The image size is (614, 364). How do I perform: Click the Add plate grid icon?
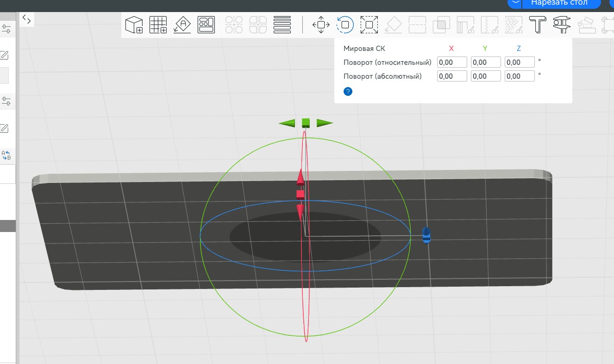pyautogui.click(x=158, y=25)
